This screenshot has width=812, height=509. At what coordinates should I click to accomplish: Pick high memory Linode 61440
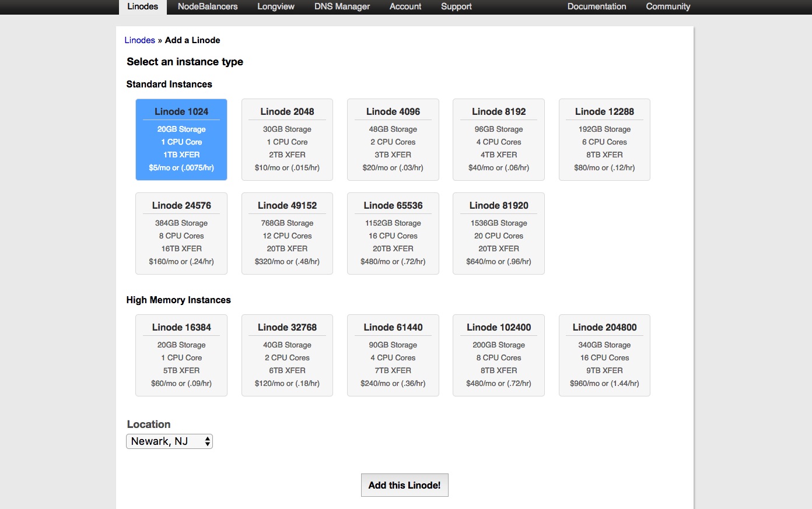click(x=393, y=355)
